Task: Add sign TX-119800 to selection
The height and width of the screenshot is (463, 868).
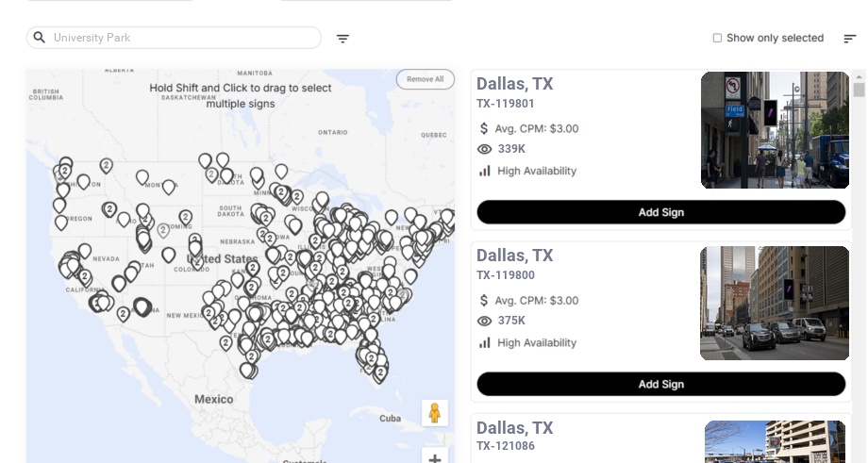Action: 660,384
